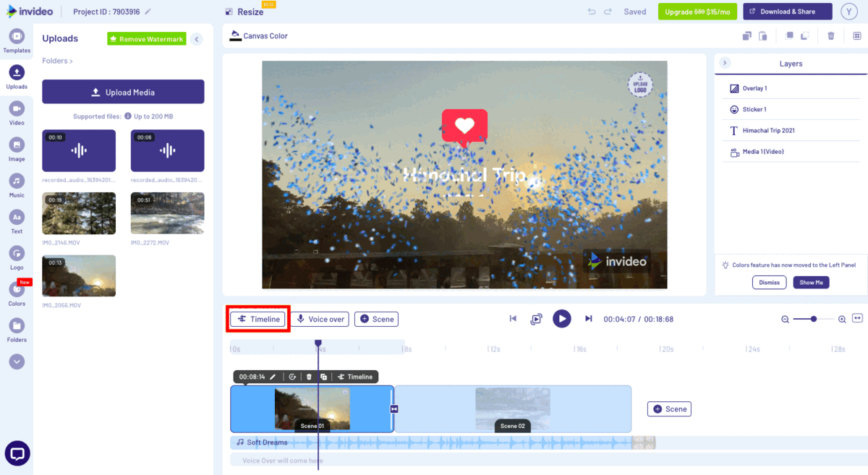Click the delete trash icon above the canvas

point(830,35)
